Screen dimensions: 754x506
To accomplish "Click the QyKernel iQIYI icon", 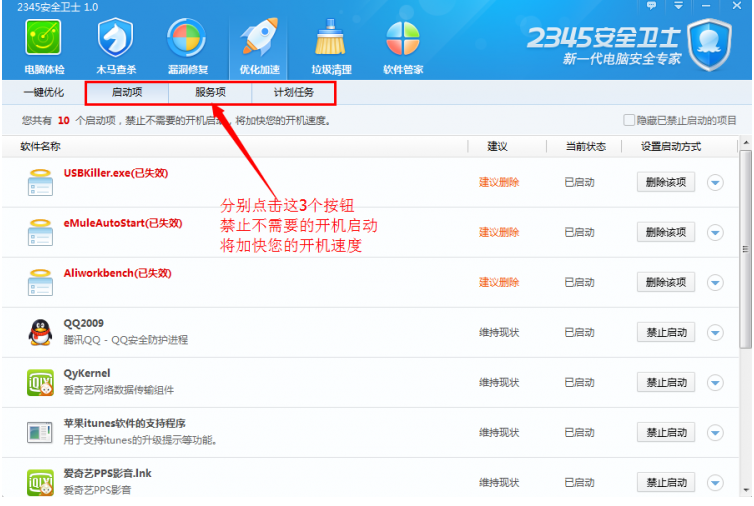I will [x=40, y=382].
